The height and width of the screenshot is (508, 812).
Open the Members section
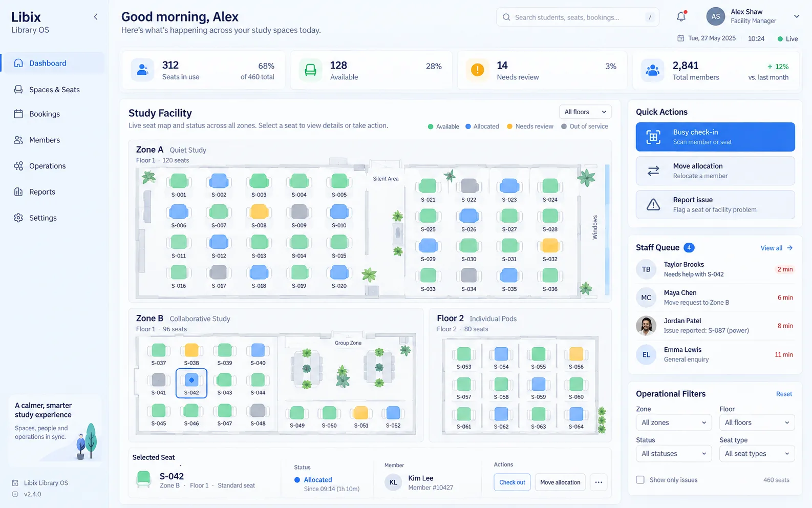tap(53, 140)
